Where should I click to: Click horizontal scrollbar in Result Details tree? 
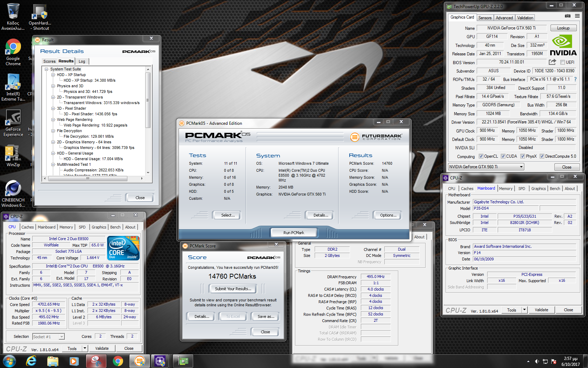[93, 178]
